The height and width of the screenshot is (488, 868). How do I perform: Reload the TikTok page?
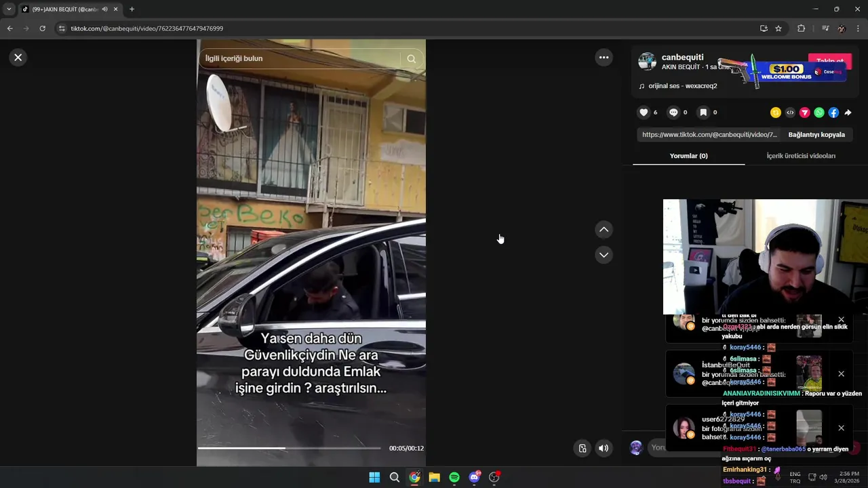pos(42,28)
